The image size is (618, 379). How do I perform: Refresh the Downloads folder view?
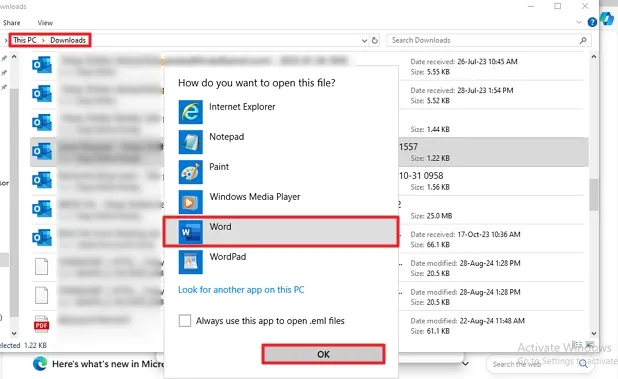click(x=374, y=40)
